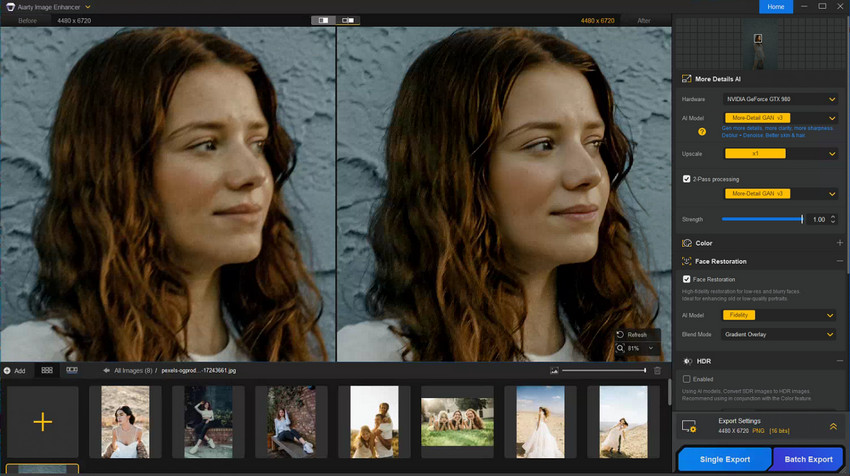850x476 pixels.
Task: Enable the HDR Enabled checkbox
Action: tap(686, 379)
